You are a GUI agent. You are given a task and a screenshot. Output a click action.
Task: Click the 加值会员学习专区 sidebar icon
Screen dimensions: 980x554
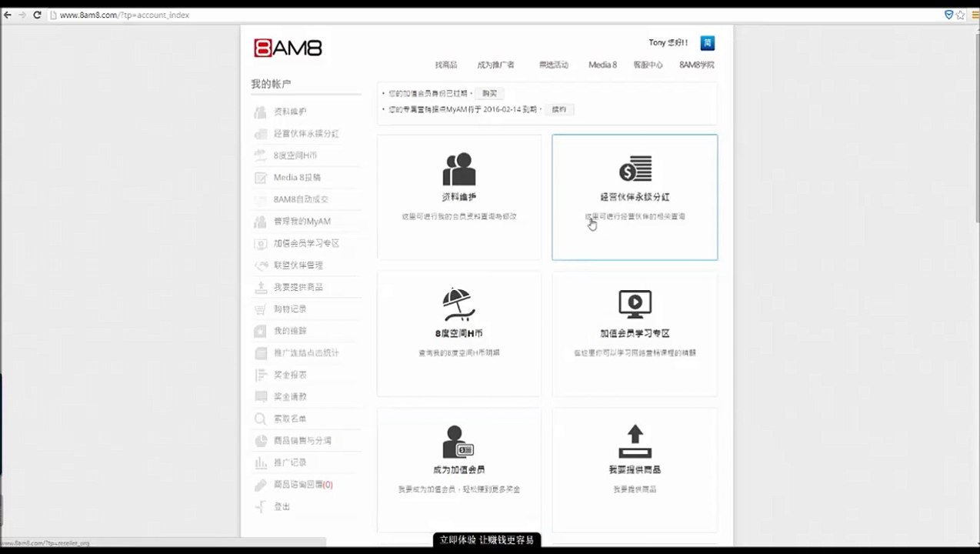(260, 243)
